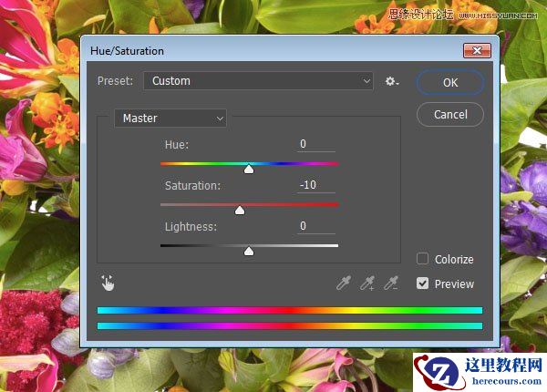Click the Cancel button
This screenshot has width=547, height=392.
pos(450,114)
